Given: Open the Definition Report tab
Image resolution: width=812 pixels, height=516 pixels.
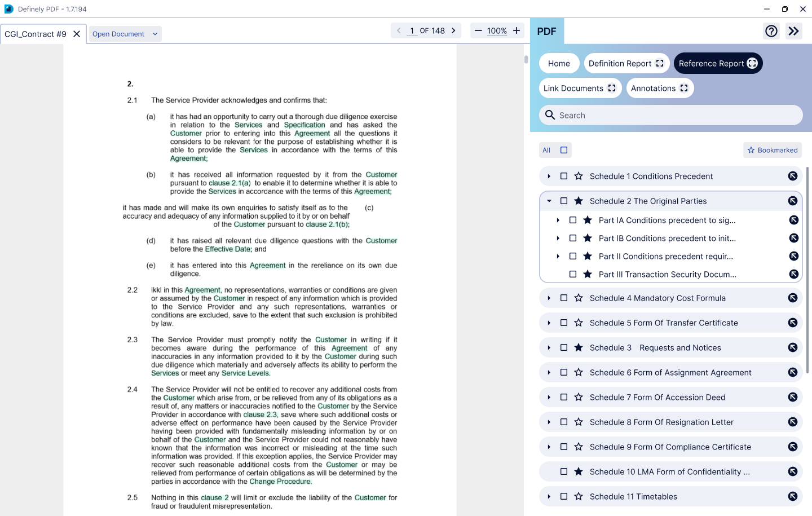Looking at the screenshot, I should click(626, 63).
